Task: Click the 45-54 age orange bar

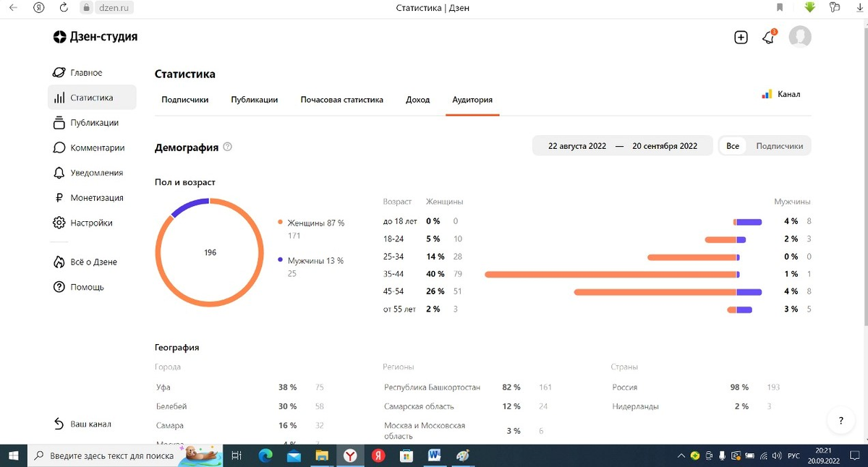Action: pyautogui.click(x=655, y=292)
